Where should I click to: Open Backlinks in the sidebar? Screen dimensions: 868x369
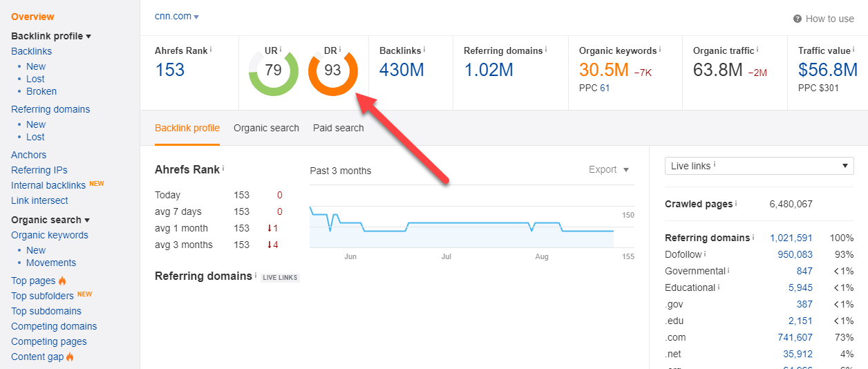click(31, 51)
